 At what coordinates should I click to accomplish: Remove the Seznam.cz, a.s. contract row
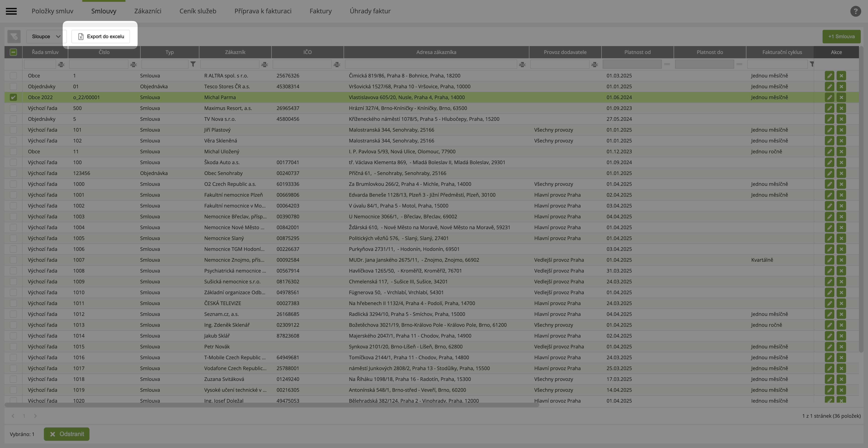(x=841, y=314)
